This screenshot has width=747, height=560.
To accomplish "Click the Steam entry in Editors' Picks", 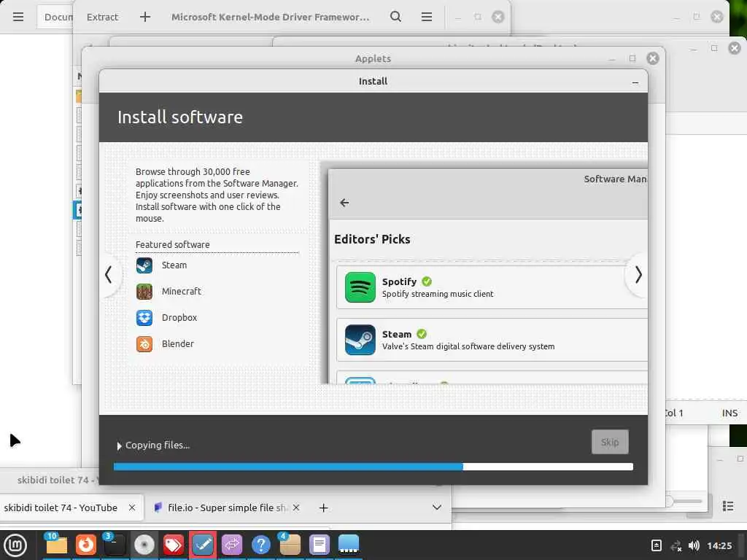I will coord(492,340).
